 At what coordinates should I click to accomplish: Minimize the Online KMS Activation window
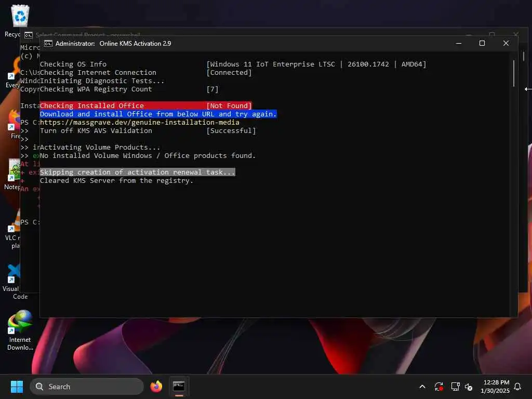coord(458,44)
